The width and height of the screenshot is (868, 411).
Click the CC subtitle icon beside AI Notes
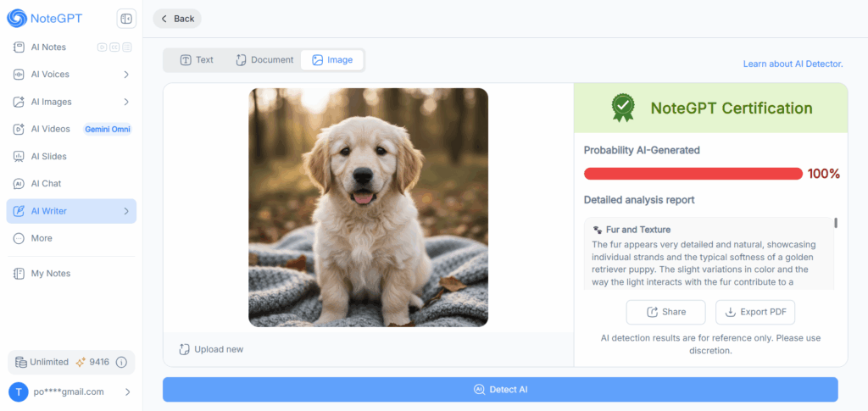pos(114,47)
